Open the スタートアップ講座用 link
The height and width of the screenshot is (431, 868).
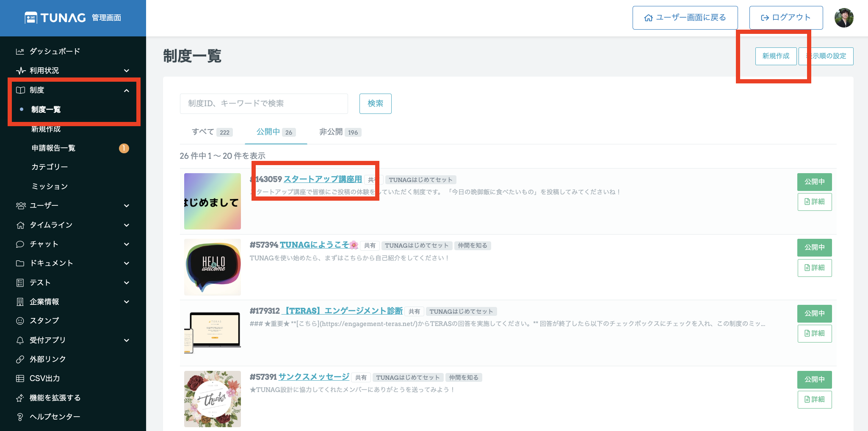(x=323, y=179)
